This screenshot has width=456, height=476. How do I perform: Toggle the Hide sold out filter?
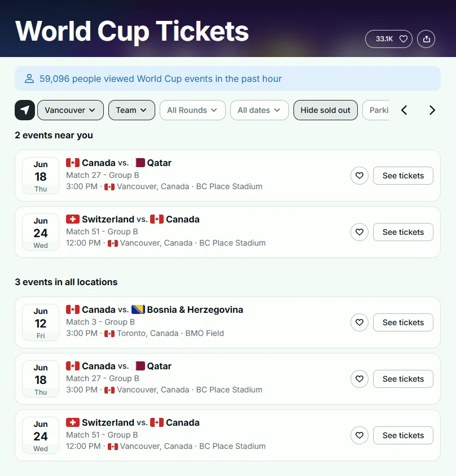(x=326, y=110)
